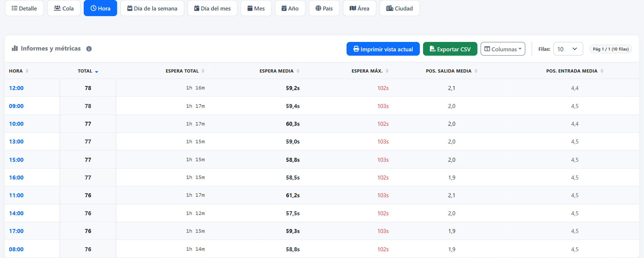Open the 16:00 hour link
Viewport: 644px width, 258px height.
[x=16, y=178]
